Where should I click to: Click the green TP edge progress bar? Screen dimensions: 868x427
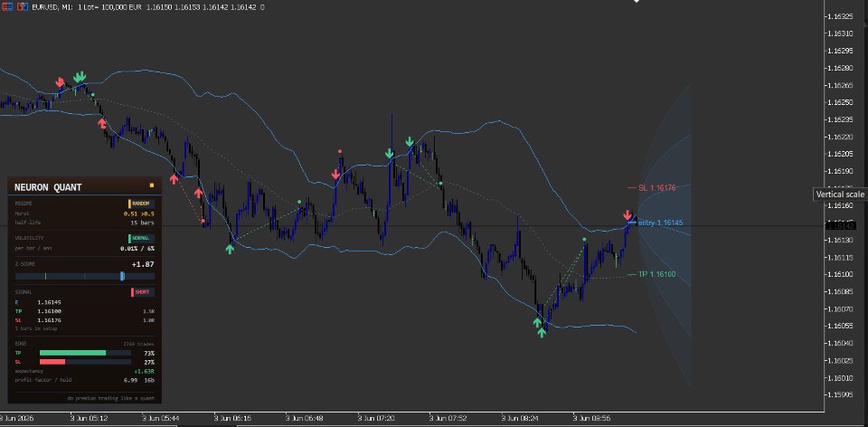point(72,353)
